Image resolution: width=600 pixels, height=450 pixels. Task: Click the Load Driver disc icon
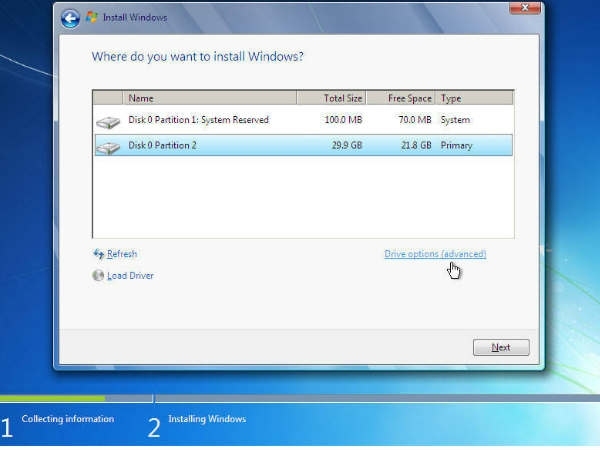[x=98, y=275]
